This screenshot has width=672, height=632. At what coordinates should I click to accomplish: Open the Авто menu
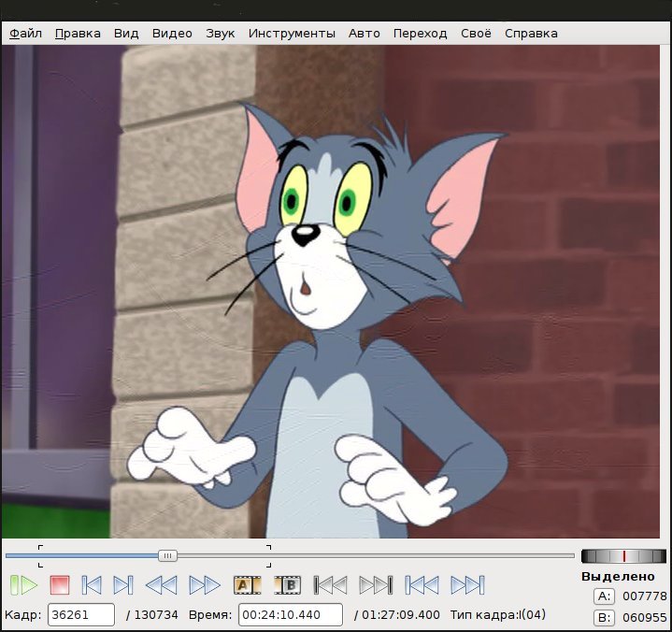pyautogui.click(x=364, y=33)
